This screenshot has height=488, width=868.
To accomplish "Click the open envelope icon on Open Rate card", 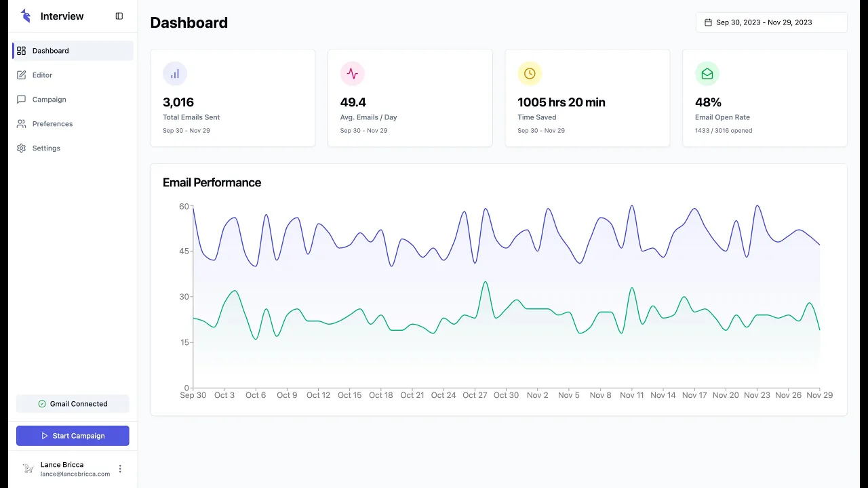I will [x=707, y=74].
